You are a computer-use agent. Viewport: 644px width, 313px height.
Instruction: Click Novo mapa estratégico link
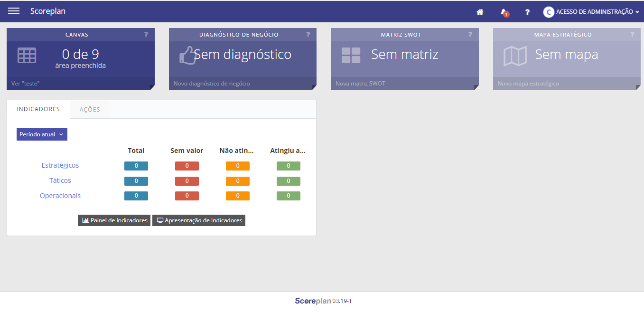(528, 84)
